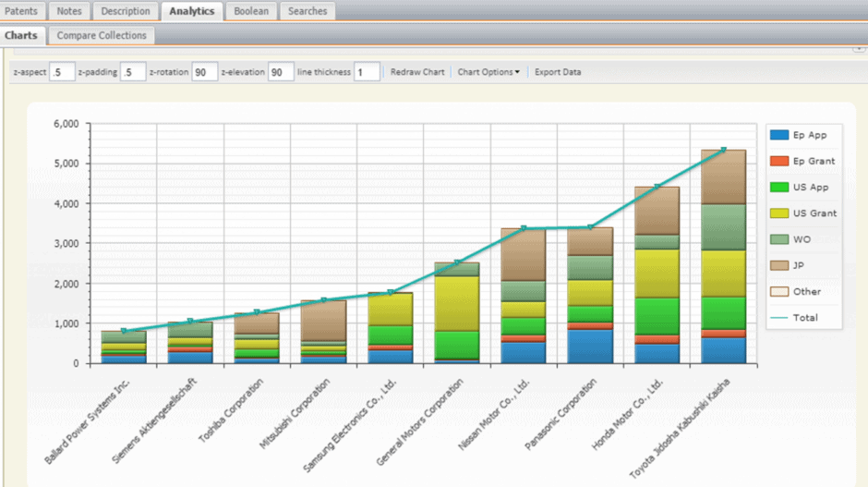Click the JP tan legend swatch
This screenshot has width=868, height=487.
pos(779,265)
